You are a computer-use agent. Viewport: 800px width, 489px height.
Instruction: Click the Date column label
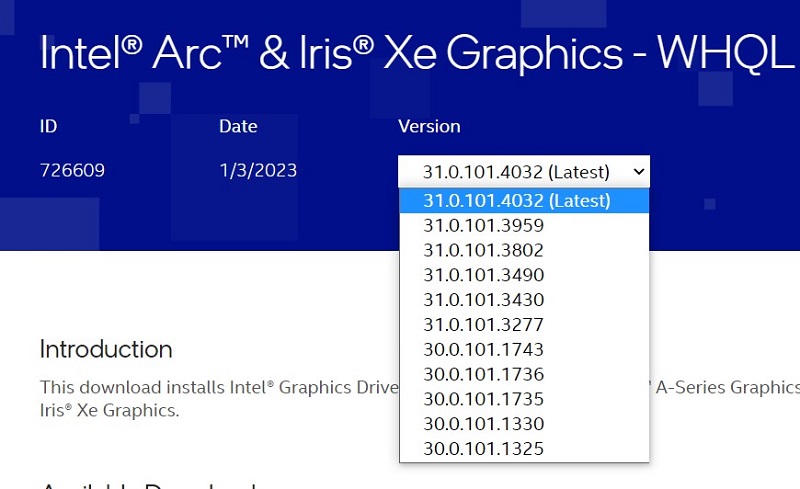[238, 127]
